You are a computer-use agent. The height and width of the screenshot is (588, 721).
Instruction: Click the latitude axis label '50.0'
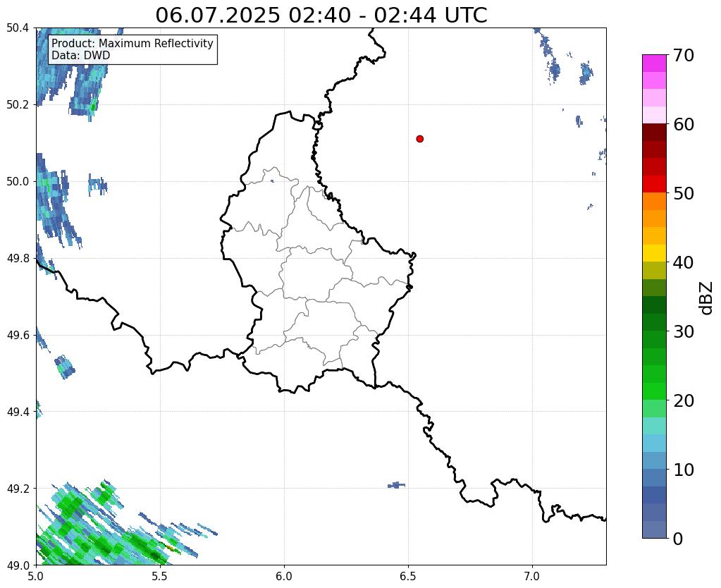pyautogui.click(x=18, y=182)
